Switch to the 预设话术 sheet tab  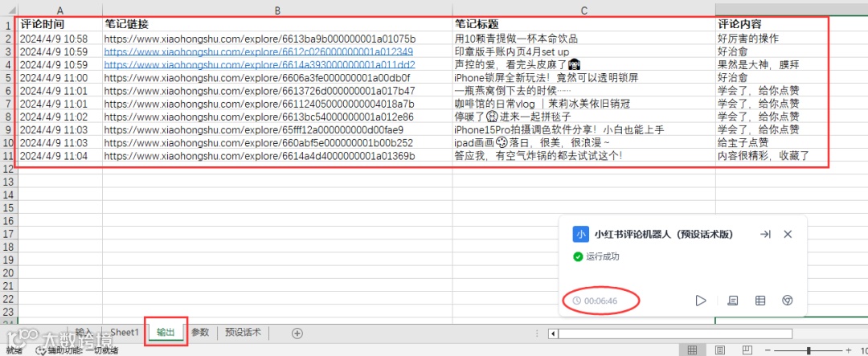point(243,332)
